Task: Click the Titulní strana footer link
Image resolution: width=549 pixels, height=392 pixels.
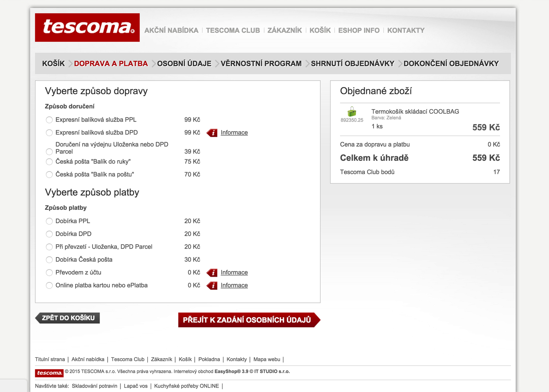Action: point(50,359)
